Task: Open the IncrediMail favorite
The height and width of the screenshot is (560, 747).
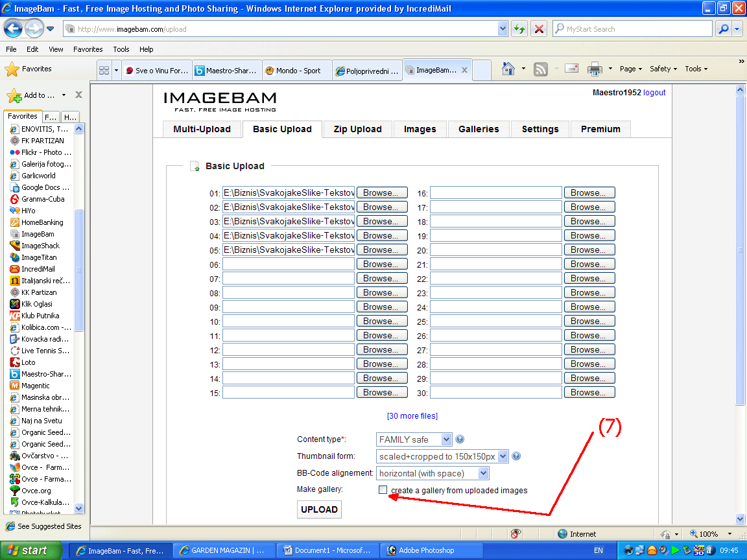Action: click(x=32, y=269)
